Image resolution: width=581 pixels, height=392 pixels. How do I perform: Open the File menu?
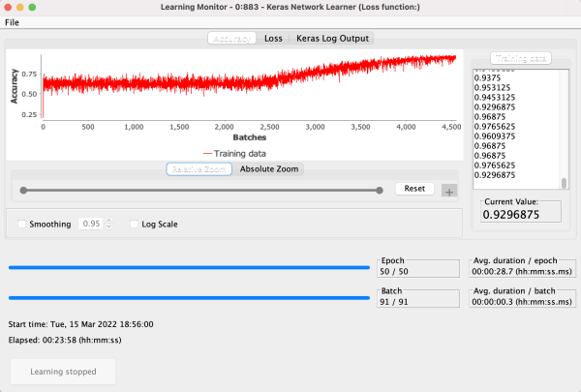(12, 22)
